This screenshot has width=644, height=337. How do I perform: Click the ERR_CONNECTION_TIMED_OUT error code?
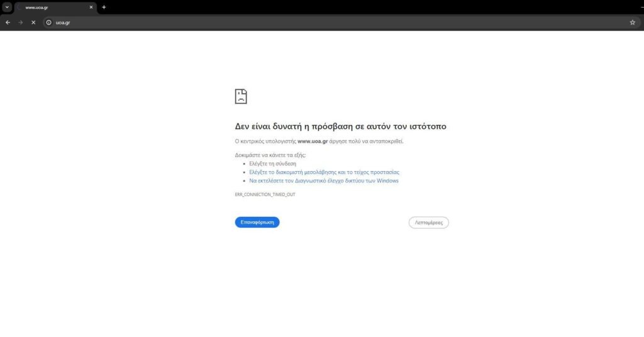coord(265,194)
